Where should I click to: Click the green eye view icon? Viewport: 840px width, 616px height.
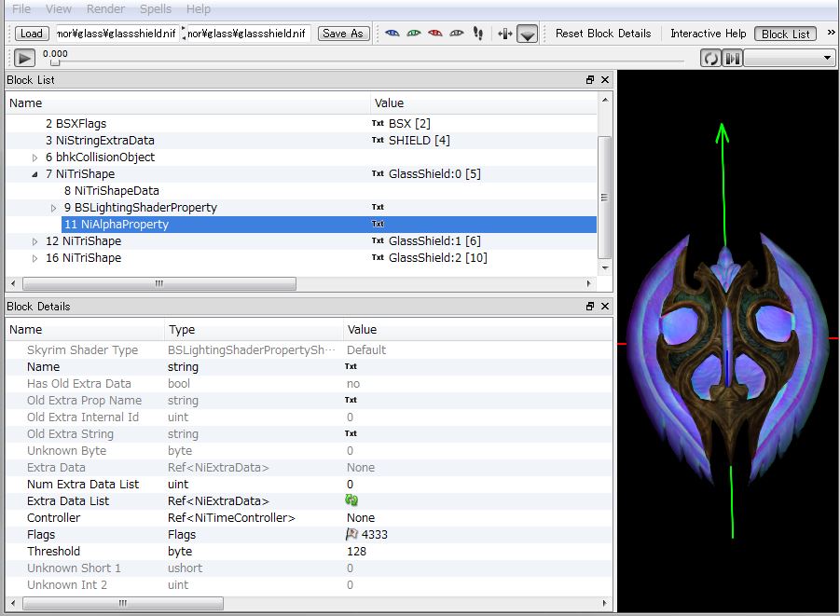(414, 34)
